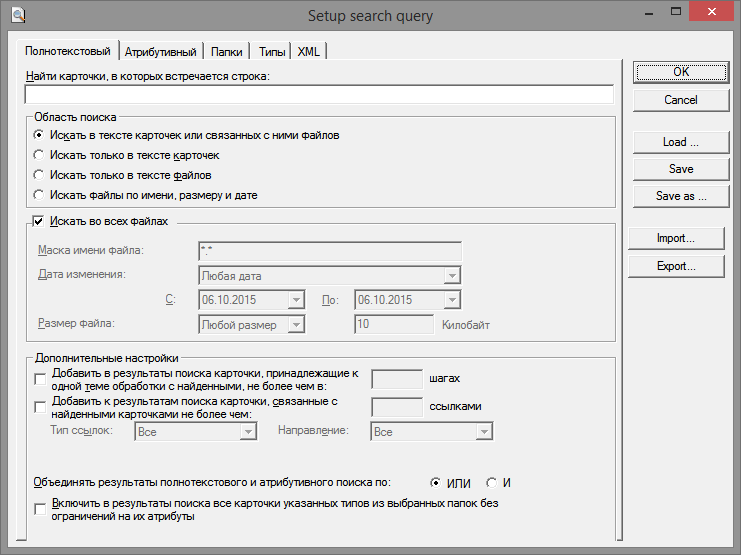
Task: Click the Load ... button
Action: tap(680, 142)
